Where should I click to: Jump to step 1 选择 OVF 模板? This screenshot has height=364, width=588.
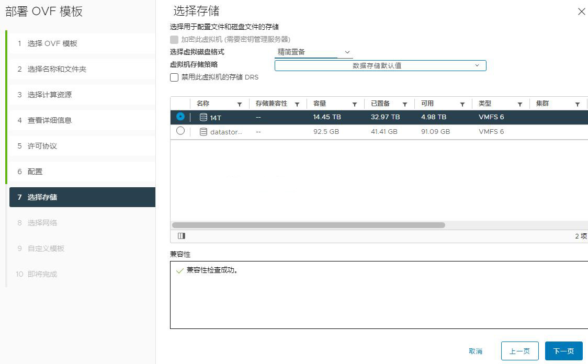point(52,43)
